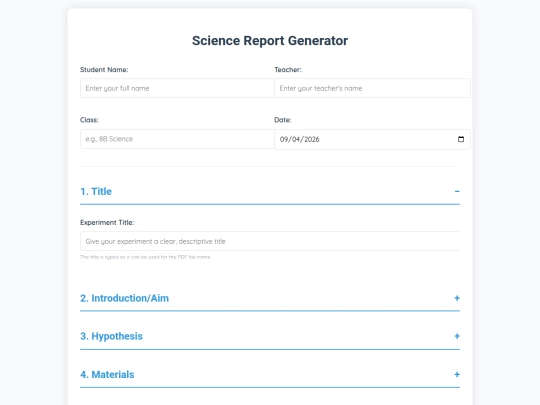Click the Date label
This screenshot has height=405, width=540.
pyautogui.click(x=283, y=120)
